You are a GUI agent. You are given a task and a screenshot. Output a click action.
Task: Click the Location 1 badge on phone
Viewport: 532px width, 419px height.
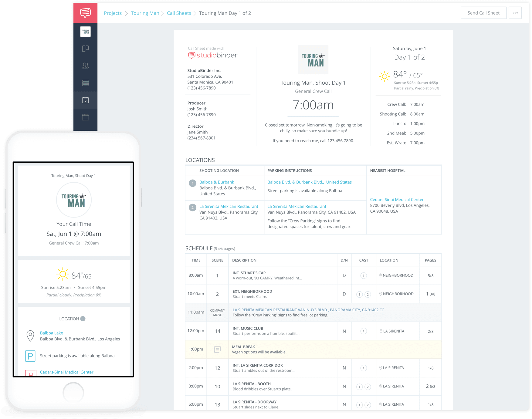[83, 319]
